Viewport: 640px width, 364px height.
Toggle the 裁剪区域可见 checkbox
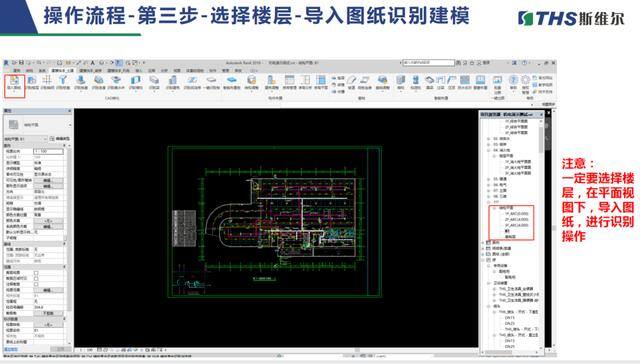pyautogui.click(x=36, y=278)
